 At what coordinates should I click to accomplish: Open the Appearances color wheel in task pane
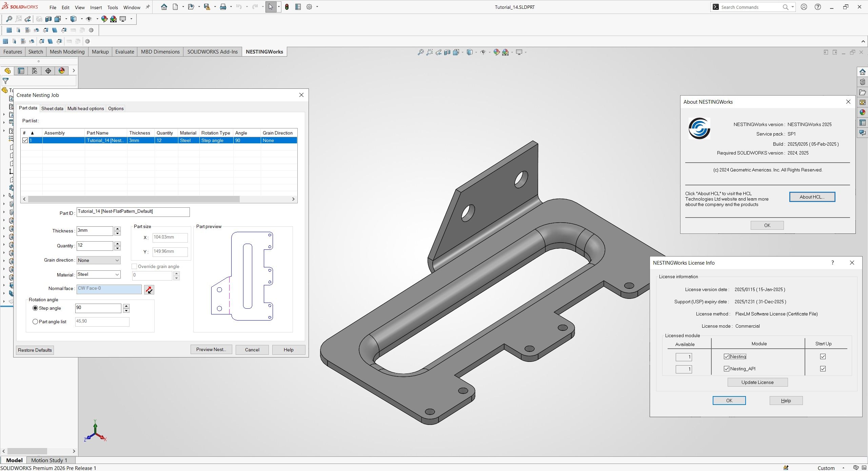point(862,111)
